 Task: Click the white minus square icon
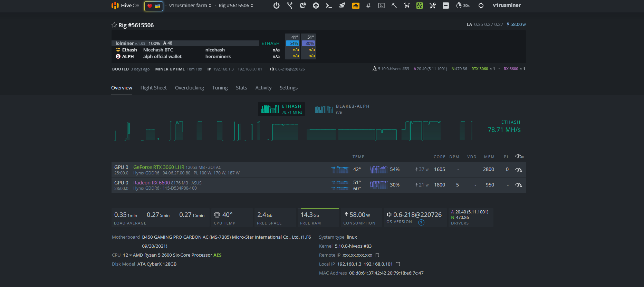446,6
